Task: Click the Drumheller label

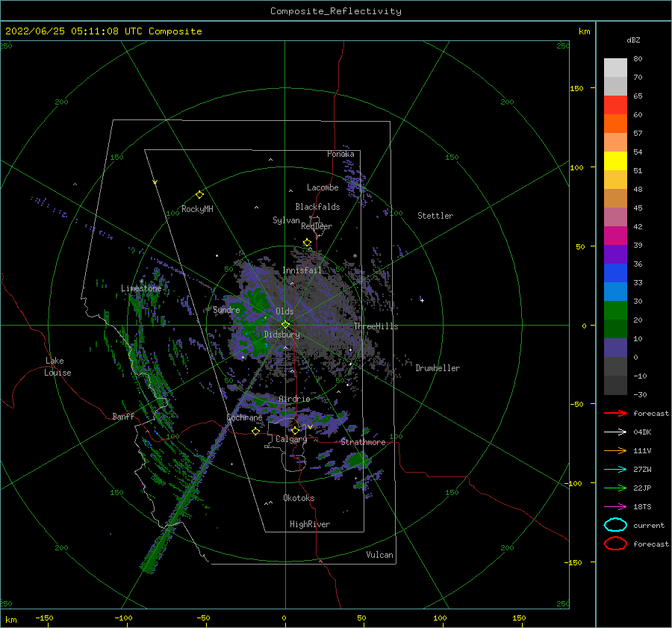Action: pos(438,368)
